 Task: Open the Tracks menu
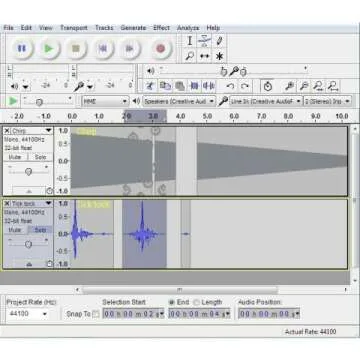104,28
